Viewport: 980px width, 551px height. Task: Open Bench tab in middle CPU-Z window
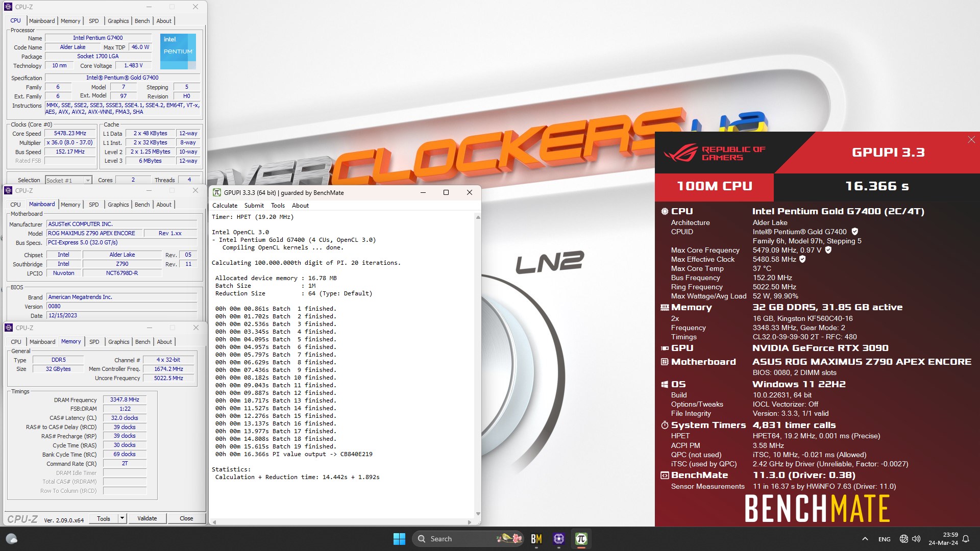142,205
